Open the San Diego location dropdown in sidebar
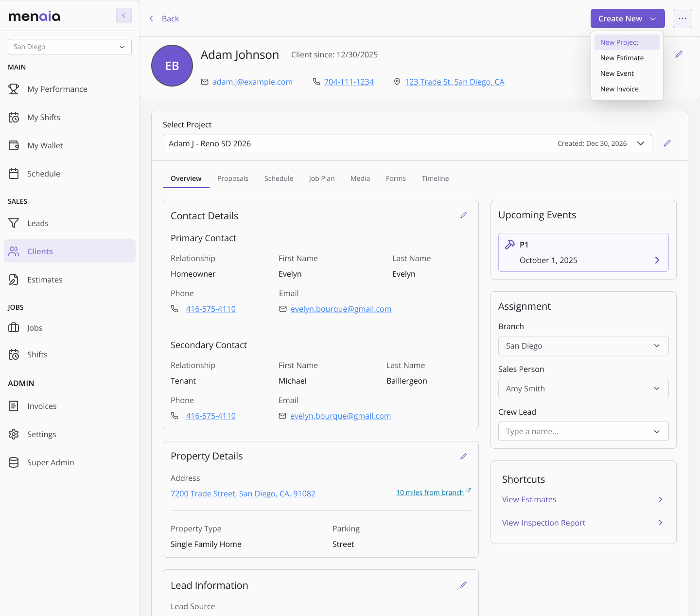The height and width of the screenshot is (616, 700). coord(70,47)
